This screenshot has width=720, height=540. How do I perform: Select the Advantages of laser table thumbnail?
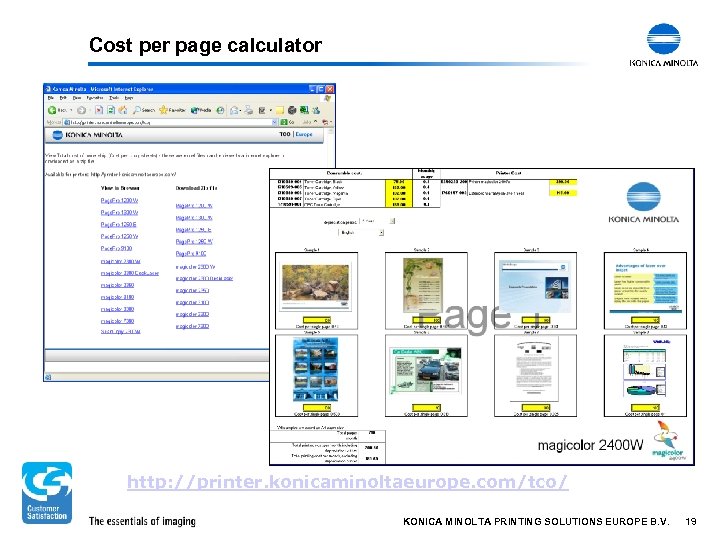pyautogui.click(x=646, y=287)
